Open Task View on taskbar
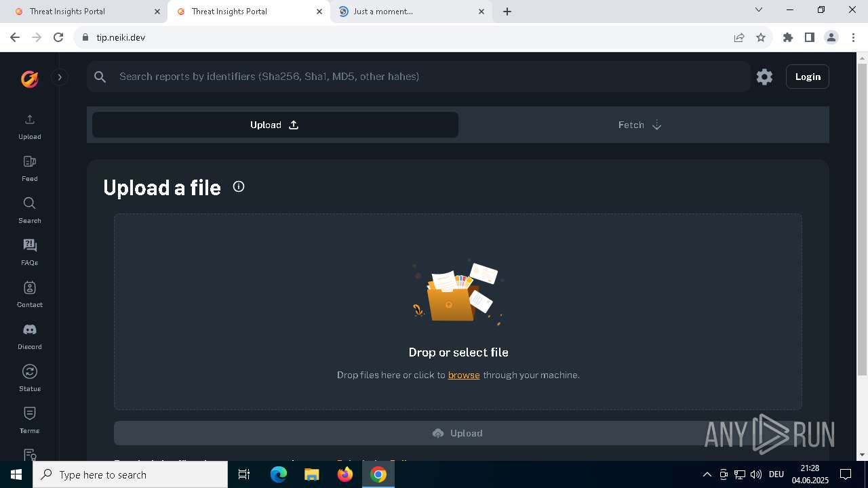This screenshot has height=488, width=868. click(245, 474)
